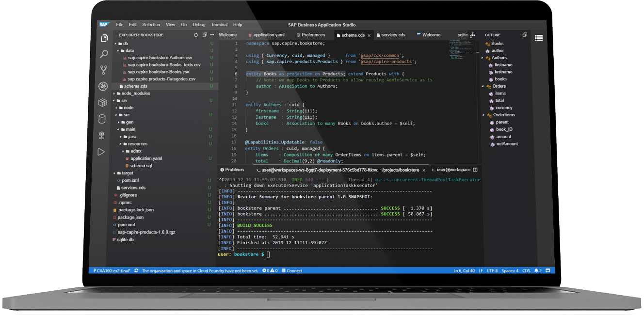644x315 pixels.
Task: Open sap.capire.bookstore-Authors.csv file
Action: pyautogui.click(x=160, y=58)
